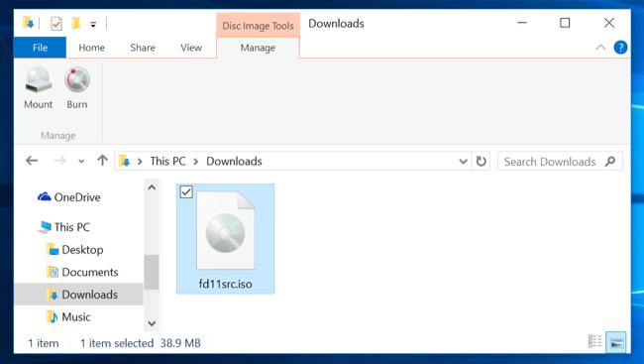Click the Properties icon in quick access toolbar
The height and width of the screenshot is (364, 644).
click(56, 24)
